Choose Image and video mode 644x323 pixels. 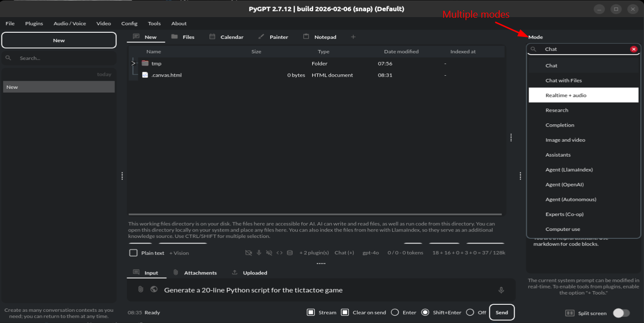(x=583, y=140)
